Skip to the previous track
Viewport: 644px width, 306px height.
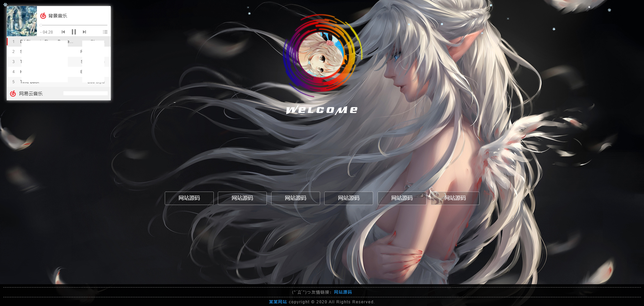(x=63, y=32)
